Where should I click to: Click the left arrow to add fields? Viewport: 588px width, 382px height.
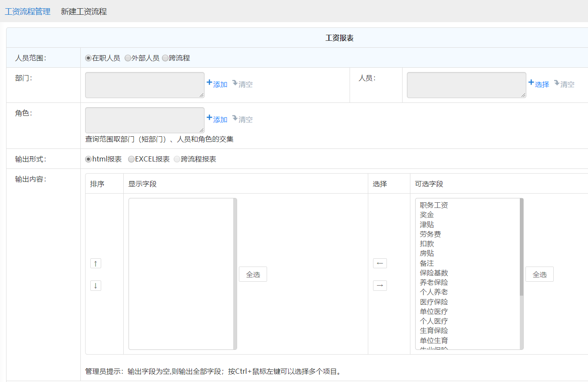point(380,263)
